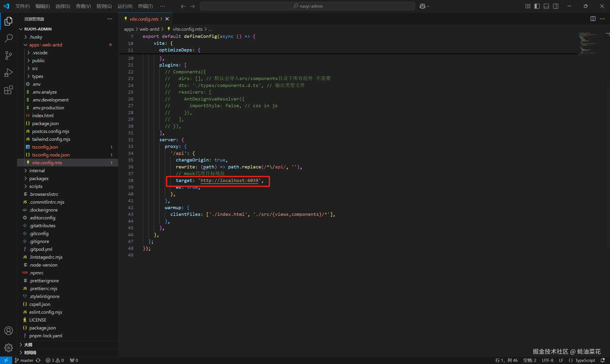Open the Manage gear icon
This screenshot has height=364, width=610.
[9, 347]
